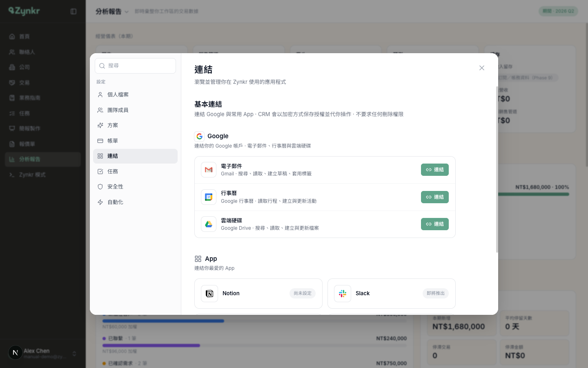
Task: Click the card icon beside 帳單
Action: (x=100, y=141)
